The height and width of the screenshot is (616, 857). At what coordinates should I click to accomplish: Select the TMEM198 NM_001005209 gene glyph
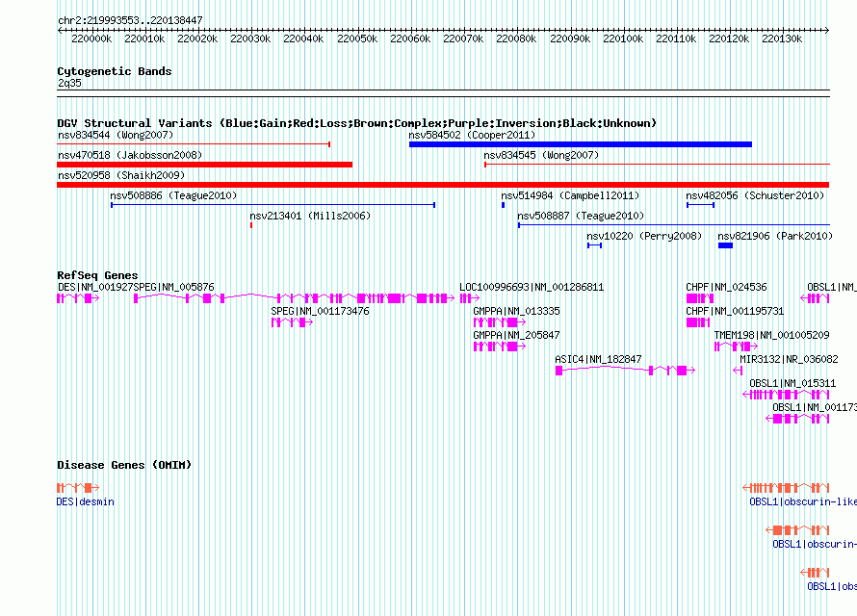(x=737, y=346)
